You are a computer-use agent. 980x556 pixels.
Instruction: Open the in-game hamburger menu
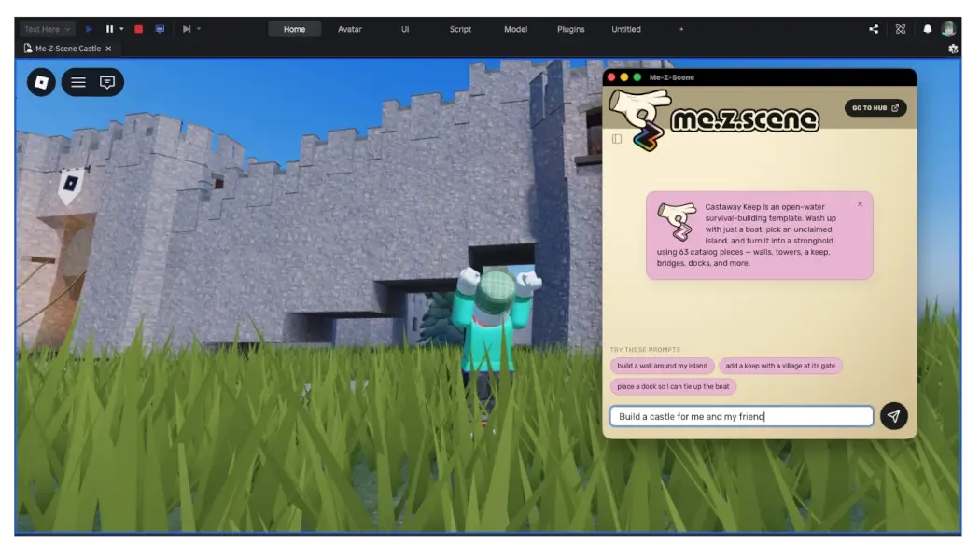(x=78, y=82)
